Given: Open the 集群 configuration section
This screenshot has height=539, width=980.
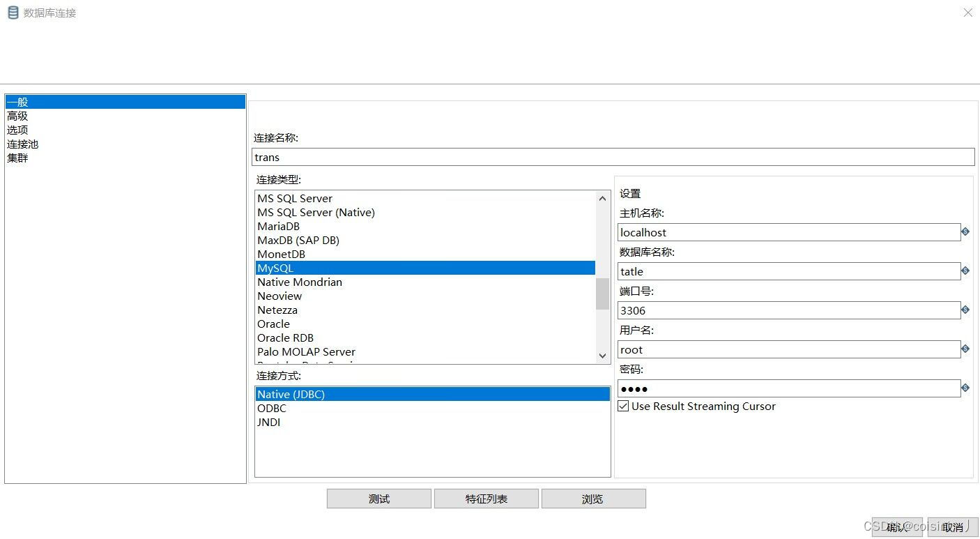Looking at the screenshot, I should (x=17, y=158).
